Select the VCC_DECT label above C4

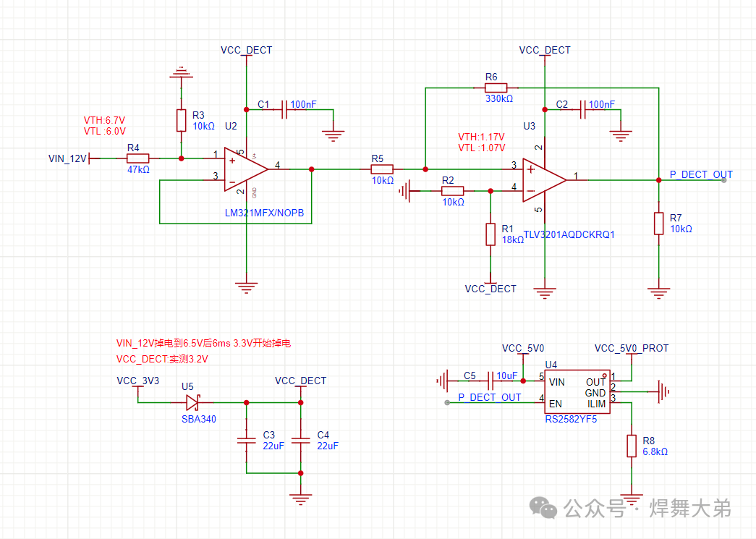301,381
